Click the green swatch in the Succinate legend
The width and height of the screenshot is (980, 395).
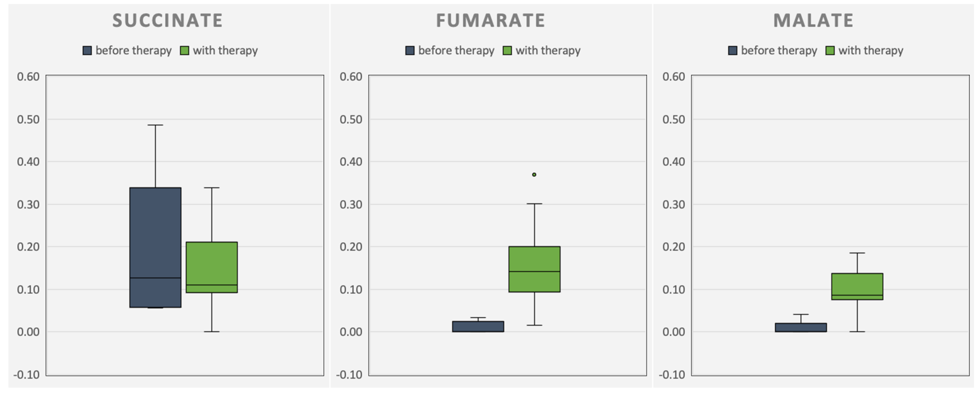click(x=184, y=51)
